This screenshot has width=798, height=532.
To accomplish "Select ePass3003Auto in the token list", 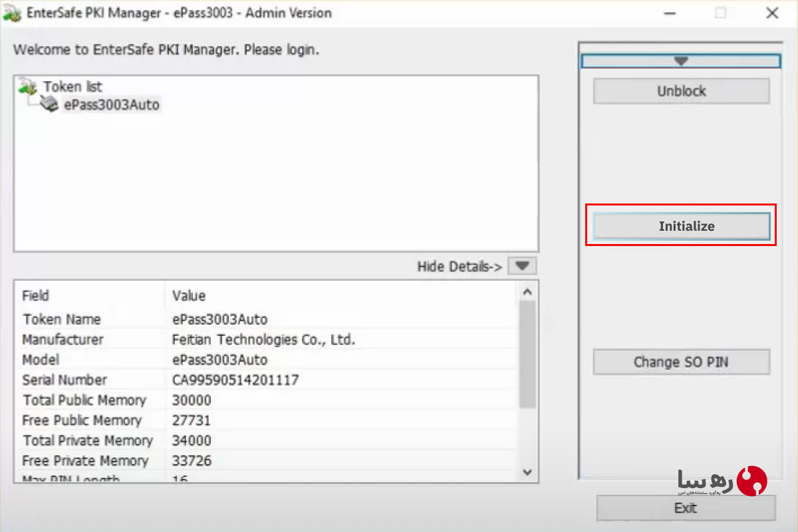I will click(x=112, y=104).
